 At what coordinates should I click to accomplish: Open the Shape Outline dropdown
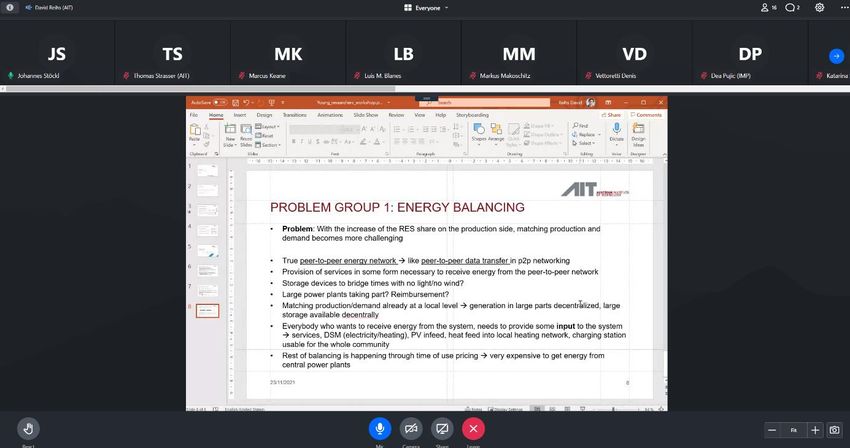coord(541,135)
